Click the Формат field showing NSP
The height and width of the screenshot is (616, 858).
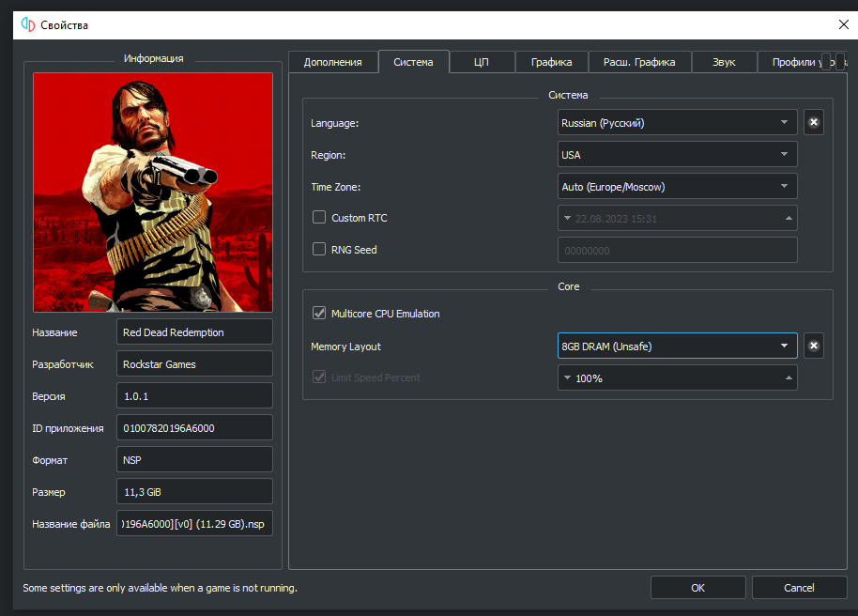coord(194,459)
